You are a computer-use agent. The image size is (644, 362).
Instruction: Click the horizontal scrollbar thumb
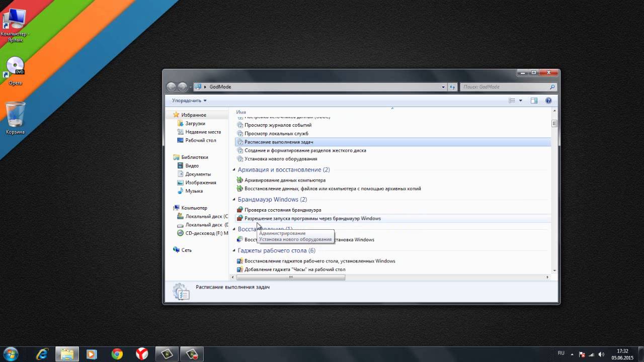click(291, 277)
